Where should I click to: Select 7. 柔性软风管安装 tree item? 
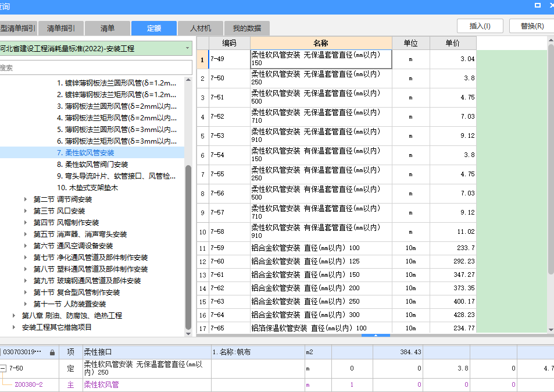coord(85,153)
